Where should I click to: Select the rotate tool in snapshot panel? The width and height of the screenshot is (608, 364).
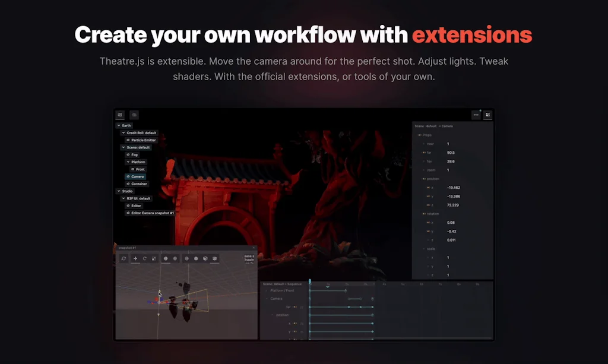pos(145,258)
